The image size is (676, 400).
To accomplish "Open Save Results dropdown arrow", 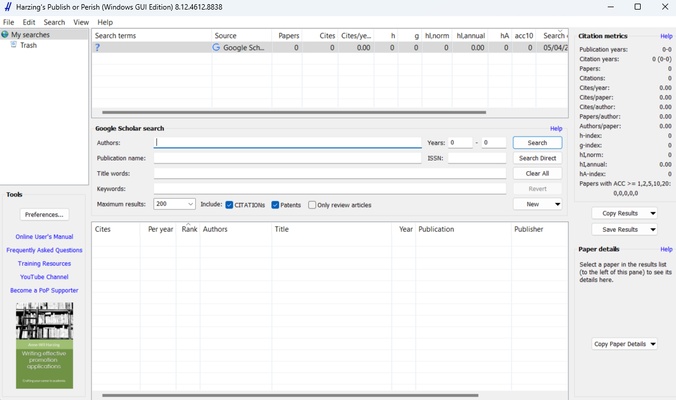I will 653,229.
